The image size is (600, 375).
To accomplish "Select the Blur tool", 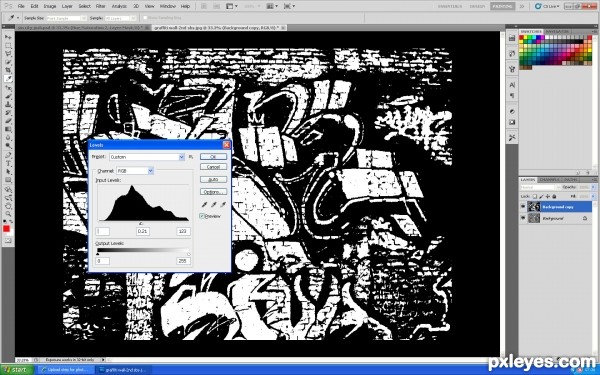I will 8,137.
